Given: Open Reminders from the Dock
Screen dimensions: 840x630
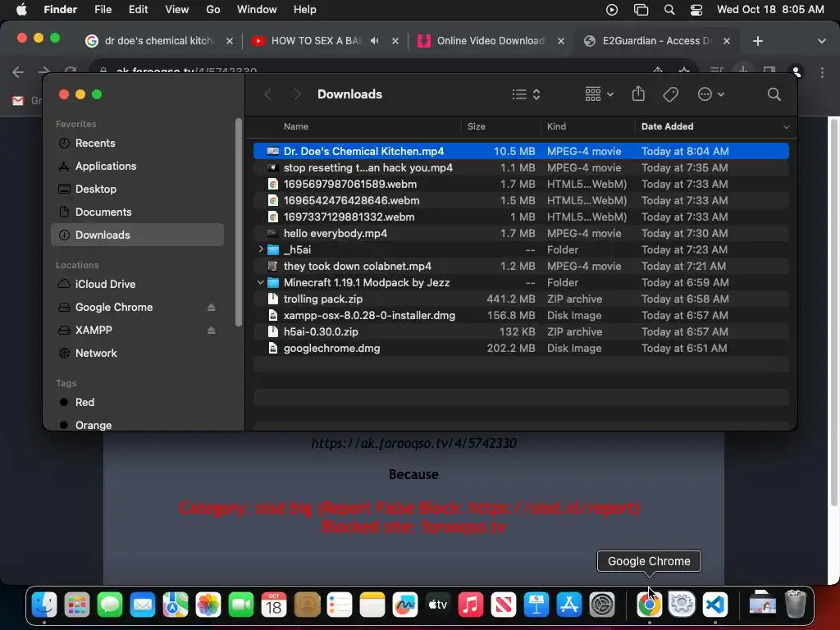Looking at the screenshot, I should click(340, 605).
